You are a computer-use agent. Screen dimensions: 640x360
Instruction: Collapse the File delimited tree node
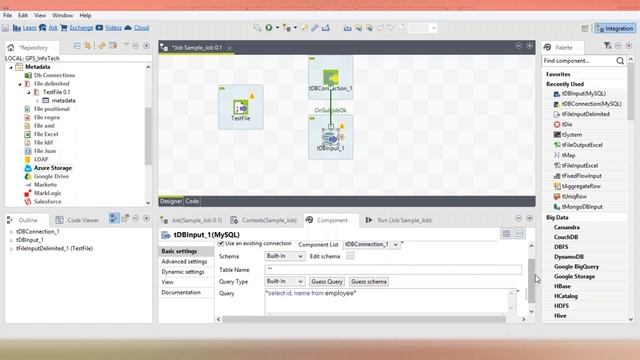click(20, 84)
